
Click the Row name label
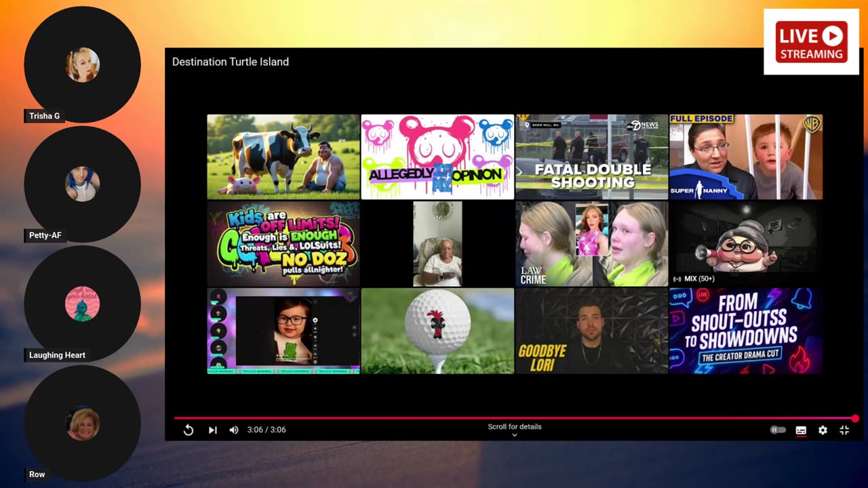point(37,474)
